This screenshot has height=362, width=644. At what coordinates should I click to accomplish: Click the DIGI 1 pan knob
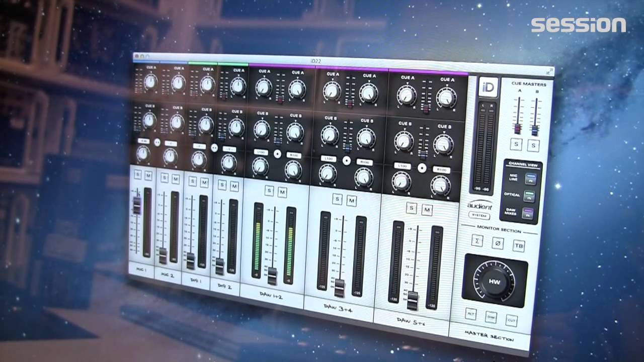pos(199,159)
